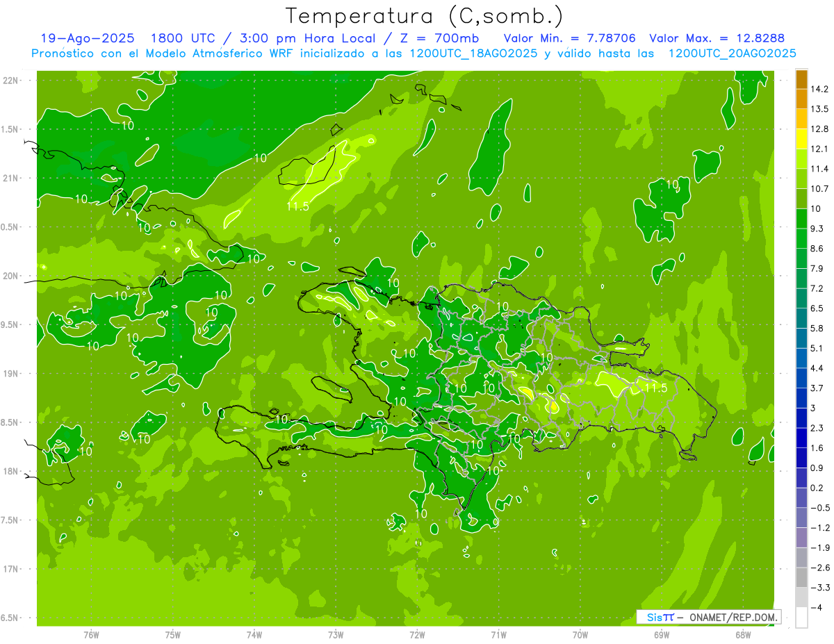This screenshot has width=834, height=644.
Task: Click the valid-until stamp "1200UTC_20AGO2025"
Action: point(732,53)
